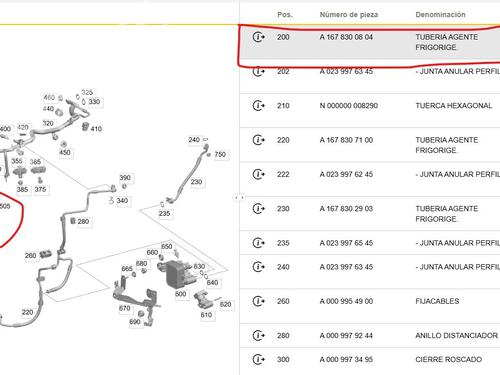Screen dimensions: 500x375
Task: Click diagram callout 240
Action: 194,140
